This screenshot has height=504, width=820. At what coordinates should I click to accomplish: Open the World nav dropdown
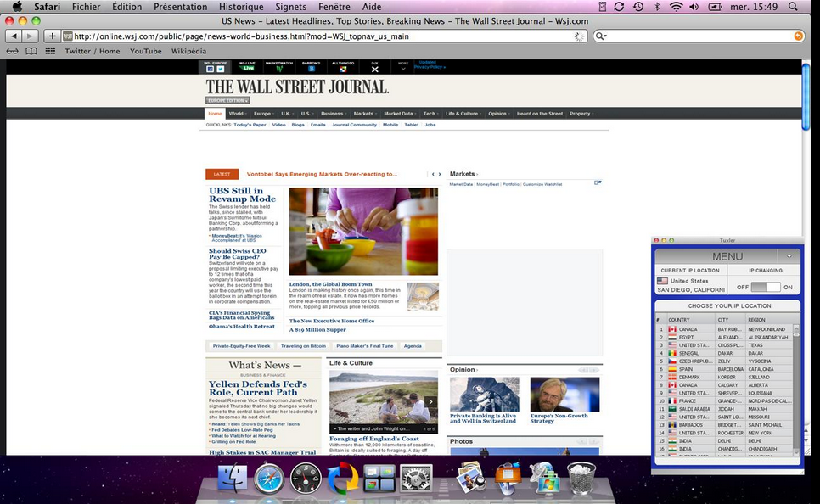[x=236, y=114]
